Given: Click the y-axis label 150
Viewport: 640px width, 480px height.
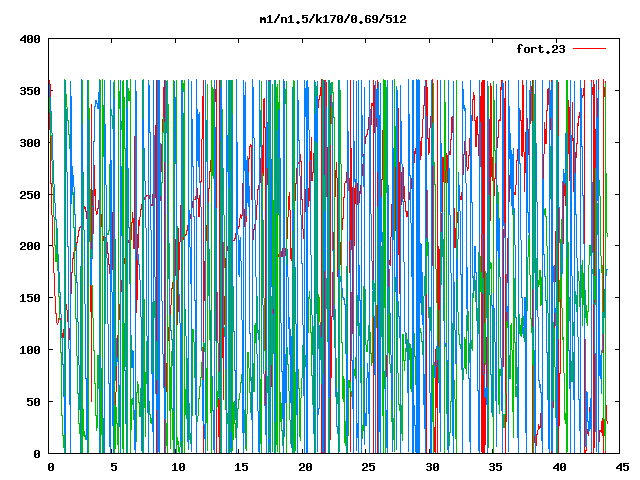Looking at the screenshot, I should click(30, 298).
